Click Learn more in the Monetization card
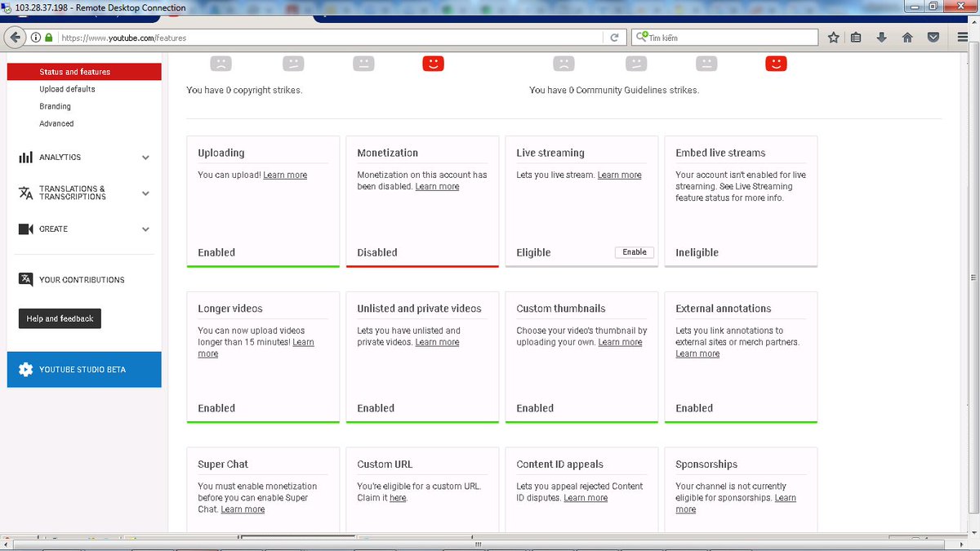The width and height of the screenshot is (980, 551). coord(437,187)
